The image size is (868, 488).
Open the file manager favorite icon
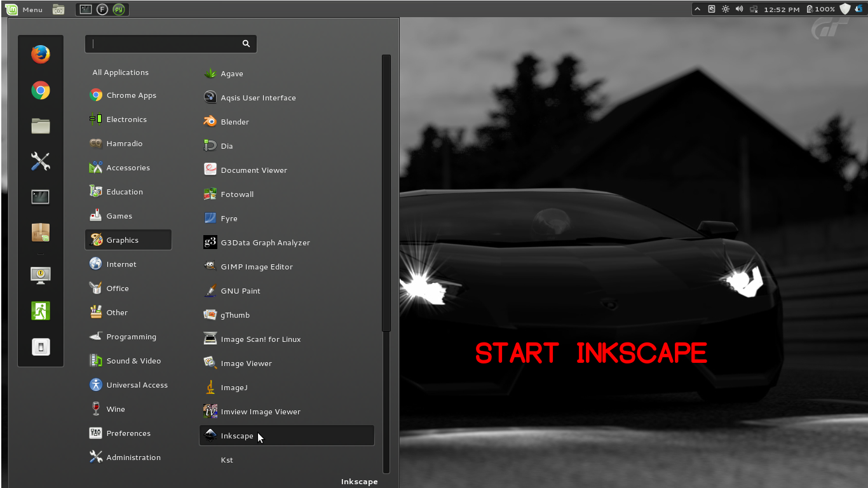tap(41, 126)
